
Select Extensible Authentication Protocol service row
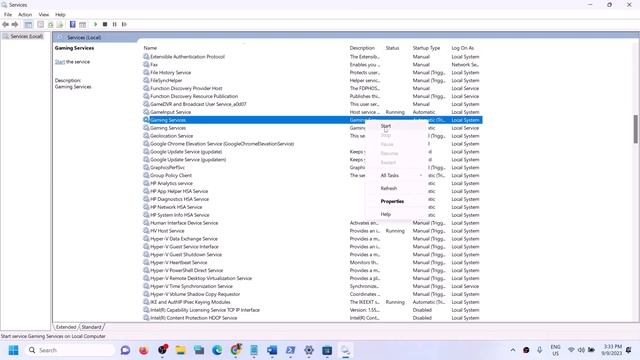[x=312, y=57]
